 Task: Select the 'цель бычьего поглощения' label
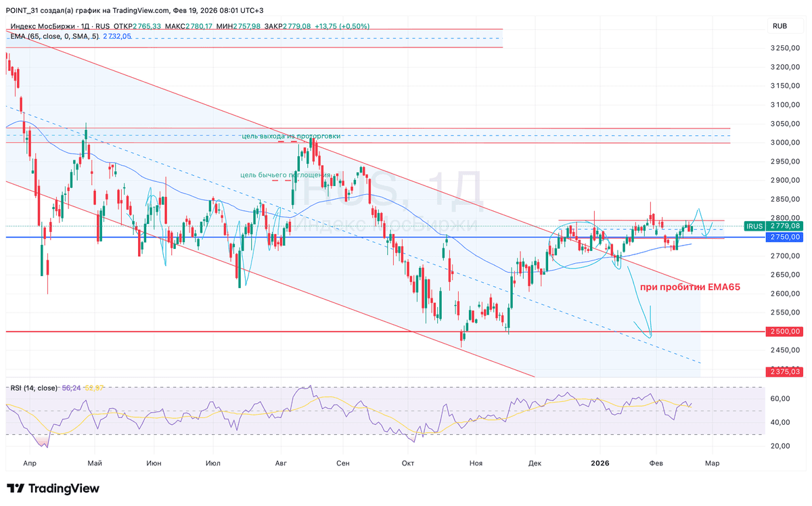285,175
